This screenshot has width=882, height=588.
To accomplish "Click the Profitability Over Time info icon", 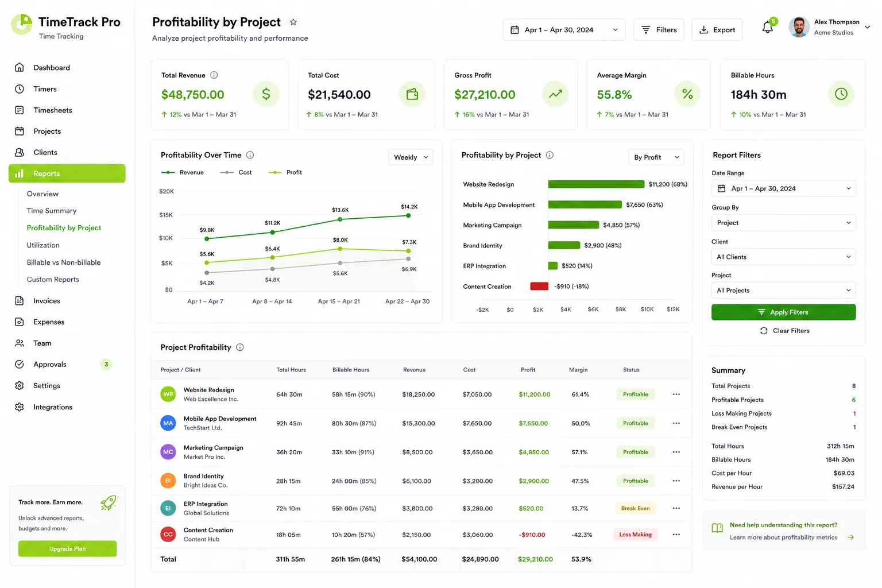I will coord(250,155).
